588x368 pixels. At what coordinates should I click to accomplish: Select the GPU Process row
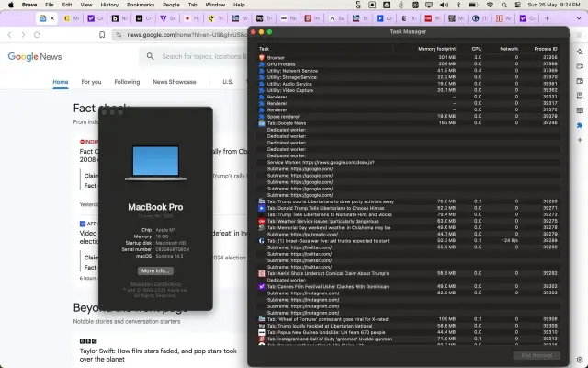408,64
